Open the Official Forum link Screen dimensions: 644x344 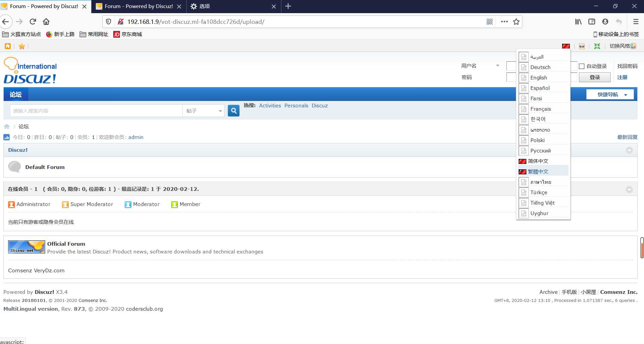[x=66, y=244]
